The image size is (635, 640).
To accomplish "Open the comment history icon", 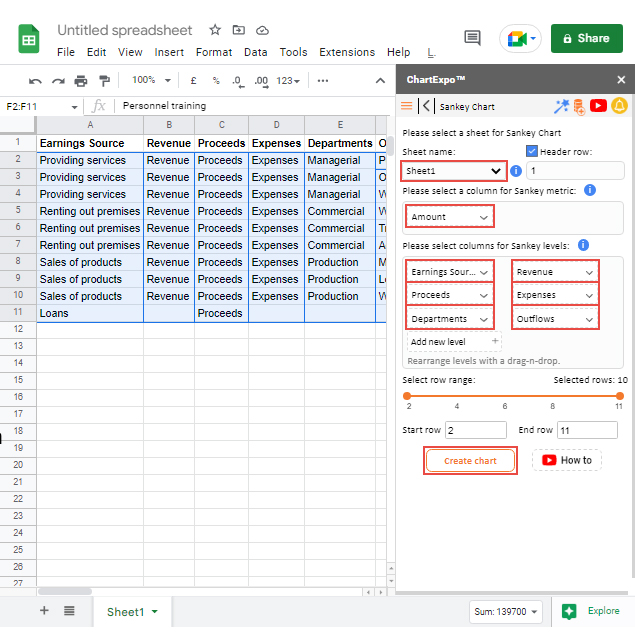I will 473,38.
